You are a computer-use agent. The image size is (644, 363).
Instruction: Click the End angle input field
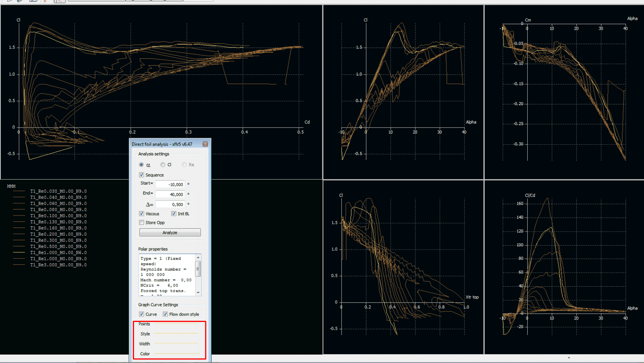click(x=170, y=195)
